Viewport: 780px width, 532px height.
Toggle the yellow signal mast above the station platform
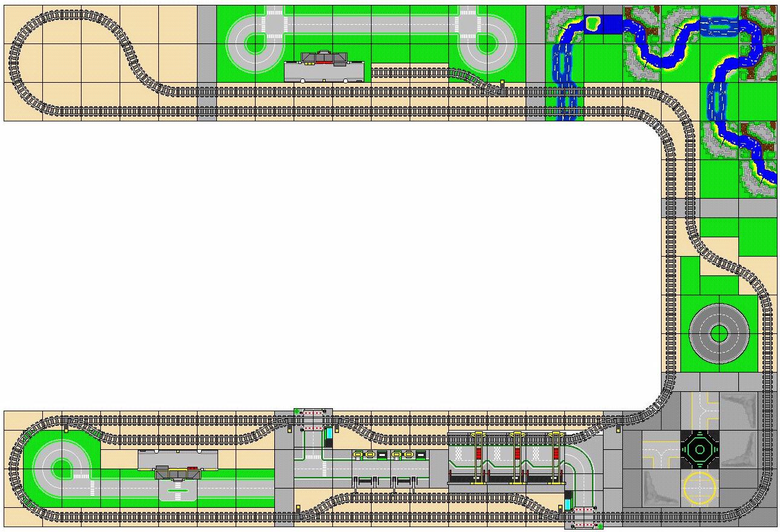tap(479, 432)
